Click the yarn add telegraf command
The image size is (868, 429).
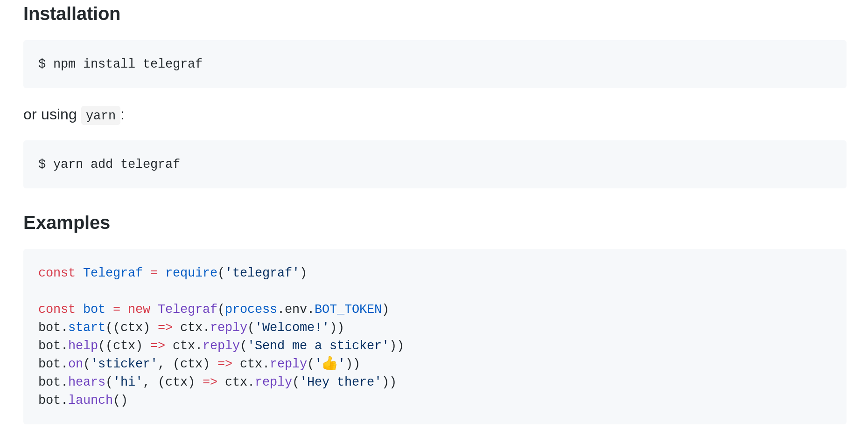pyautogui.click(x=109, y=164)
